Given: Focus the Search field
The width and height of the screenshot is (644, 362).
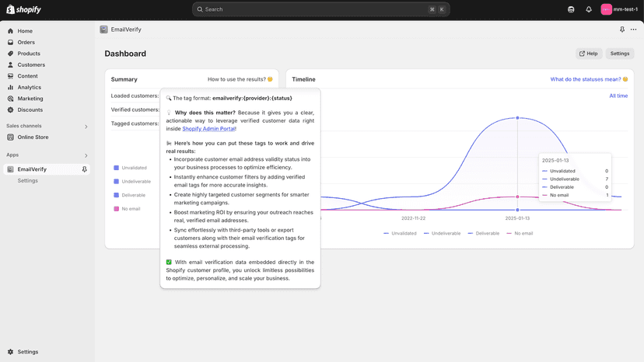Looking at the screenshot, I should [320, 9].
